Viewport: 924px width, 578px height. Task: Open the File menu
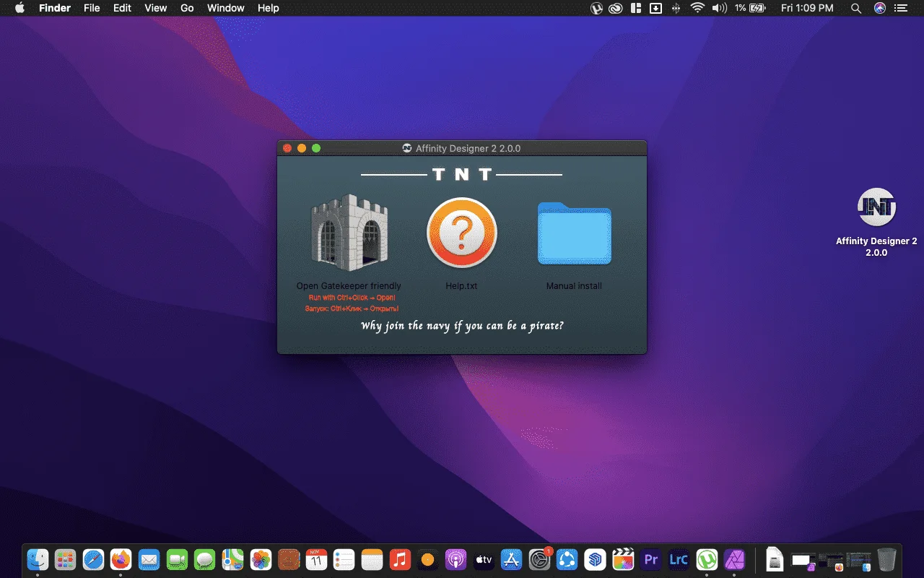92,8
